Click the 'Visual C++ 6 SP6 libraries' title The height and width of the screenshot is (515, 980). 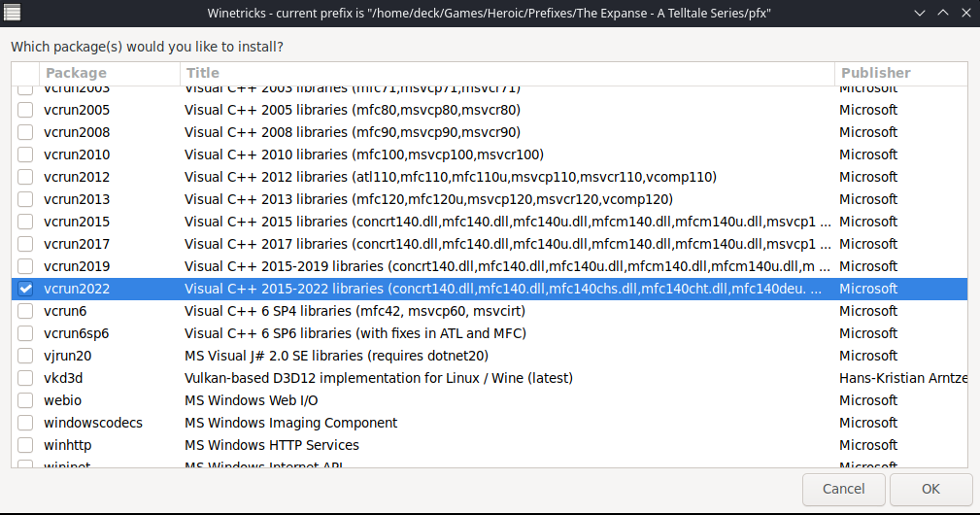tap(355, 333)
